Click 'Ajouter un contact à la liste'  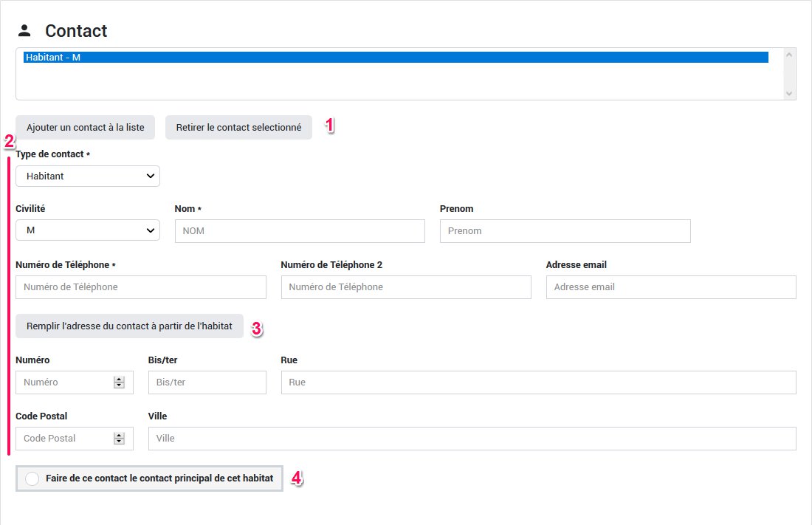tap(85, 127)
